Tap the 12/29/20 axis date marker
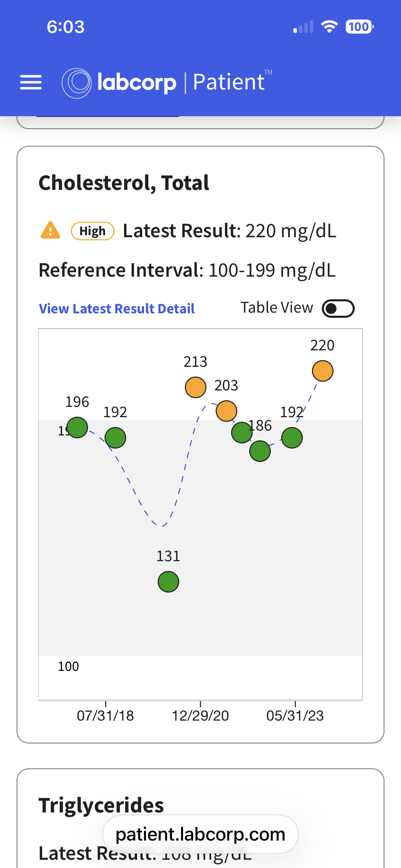401x868 pixels. point(200,716)
